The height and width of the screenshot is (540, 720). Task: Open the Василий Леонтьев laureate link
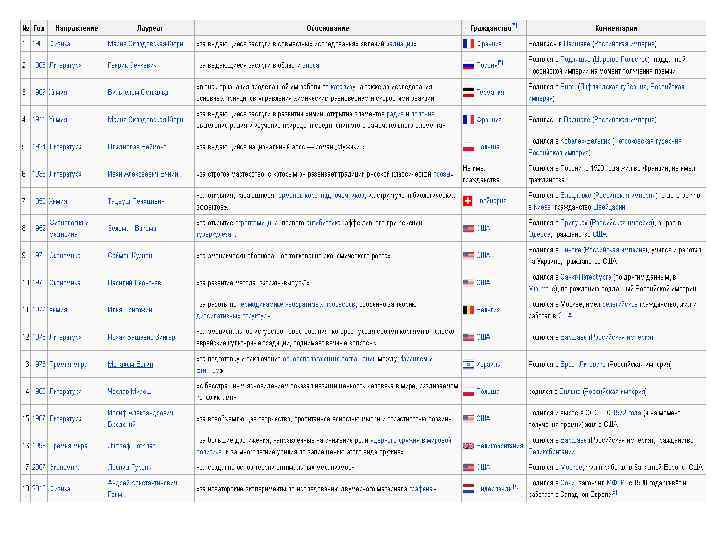click(134, 283)
